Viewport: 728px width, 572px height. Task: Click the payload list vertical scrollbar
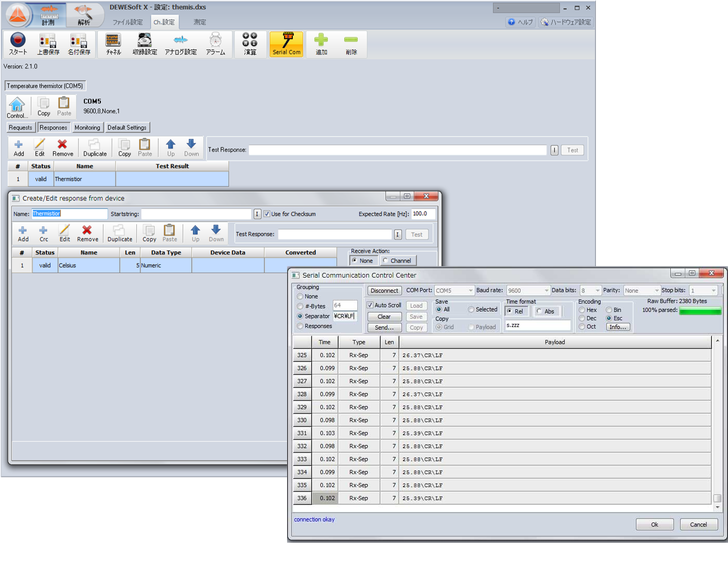(718, 423)
